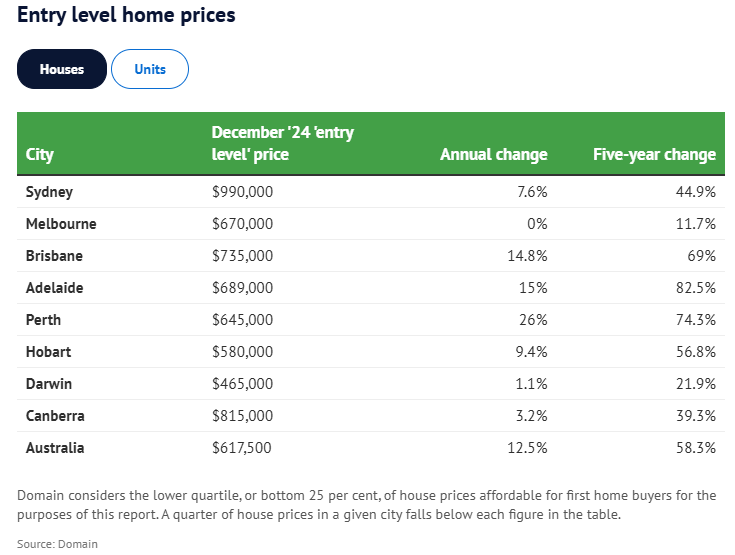Click the Annual change column header
Image resolution: width=735 pixels, height=555 pixels.
click(x=493, y=155)
